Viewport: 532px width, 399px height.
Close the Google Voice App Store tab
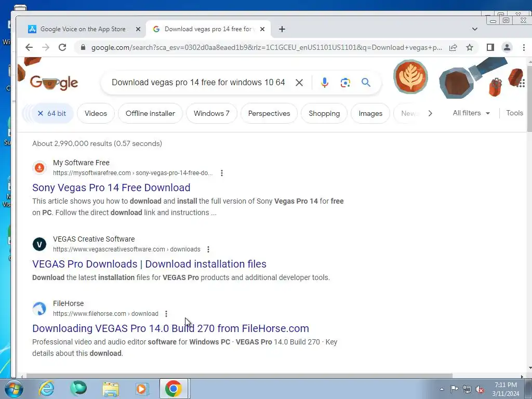[x=138, y=29]
